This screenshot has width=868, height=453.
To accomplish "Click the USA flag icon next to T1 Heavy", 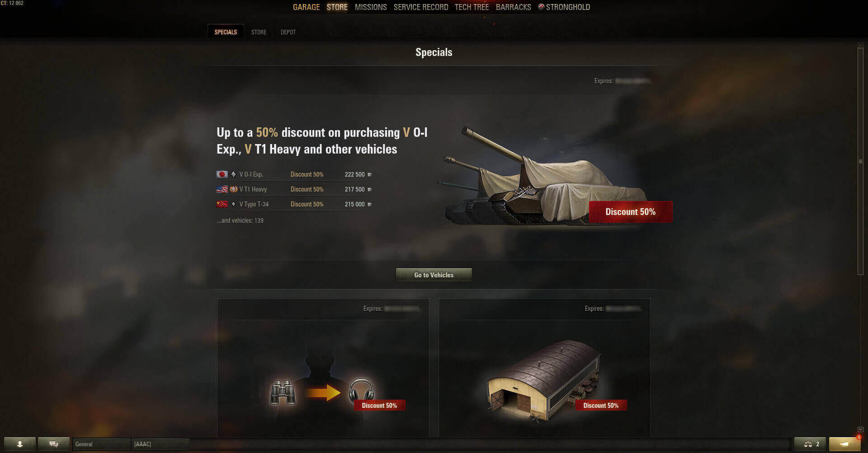I will [x=222, y=189].
